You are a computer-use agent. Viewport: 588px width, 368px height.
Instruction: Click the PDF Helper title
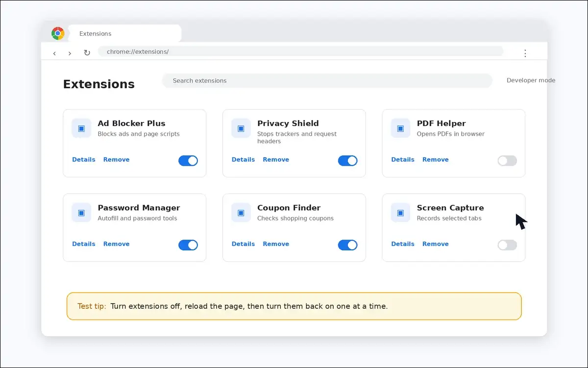pos(441,123)
